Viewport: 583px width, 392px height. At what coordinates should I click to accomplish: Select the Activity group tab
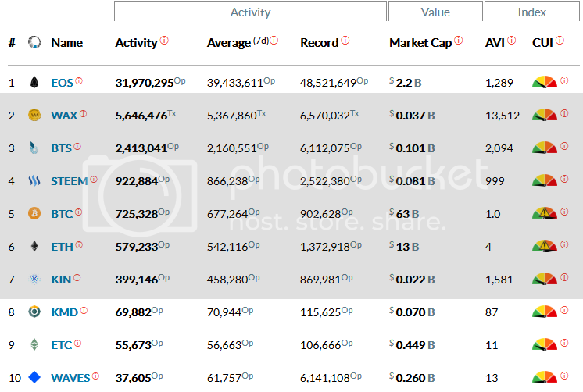(x=250, y=12)
